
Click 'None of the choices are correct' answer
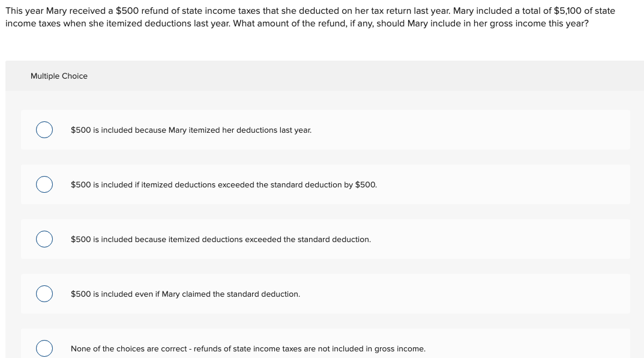[248, 348]
